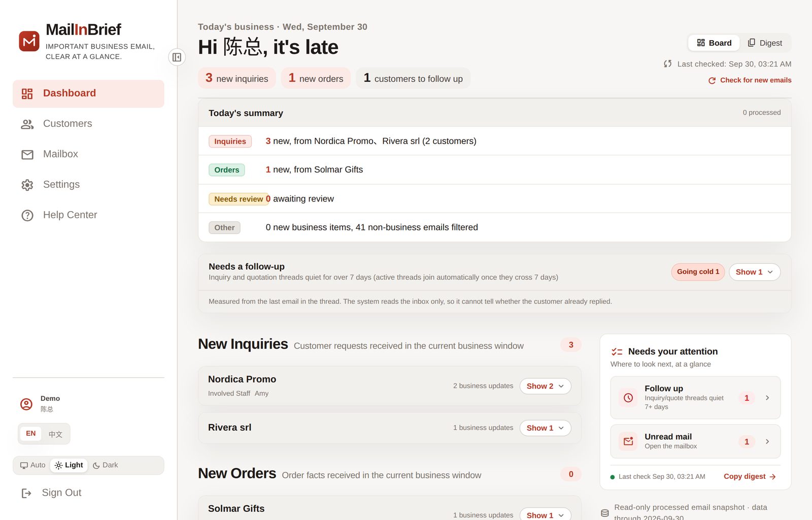
Task: Click the Demo user avatar icon
Action: pyautogui.click(x=26, y=404)
